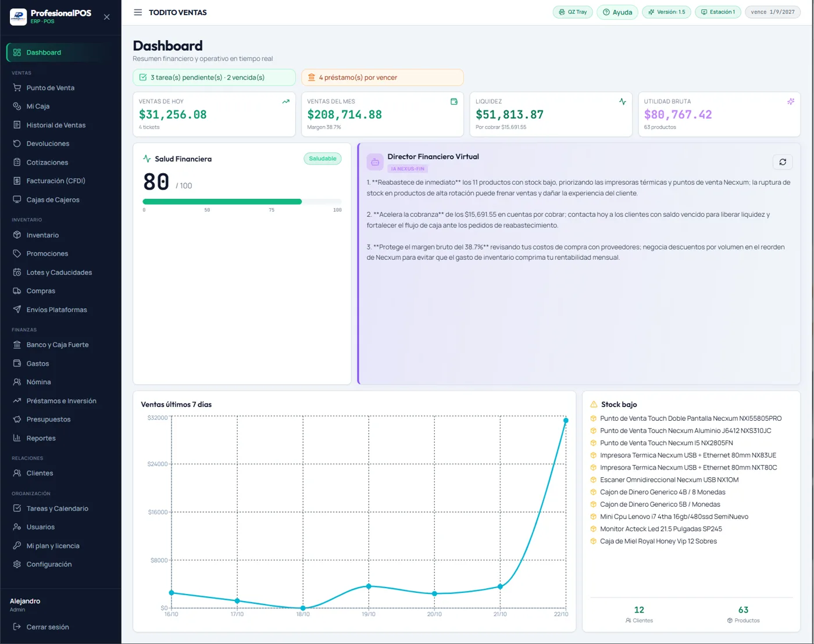
Task: Click the pulse icon in Liquidez card
Action: pyautogui.click(x=623, y=102)
